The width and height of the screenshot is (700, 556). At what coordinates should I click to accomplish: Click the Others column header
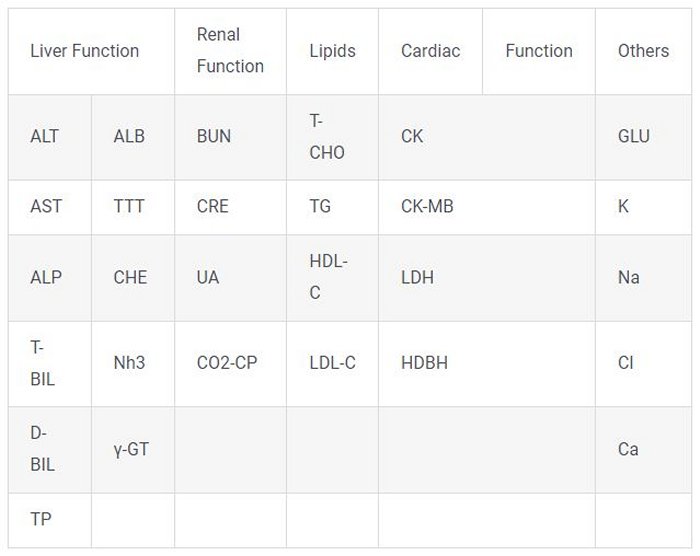point(643,51)
